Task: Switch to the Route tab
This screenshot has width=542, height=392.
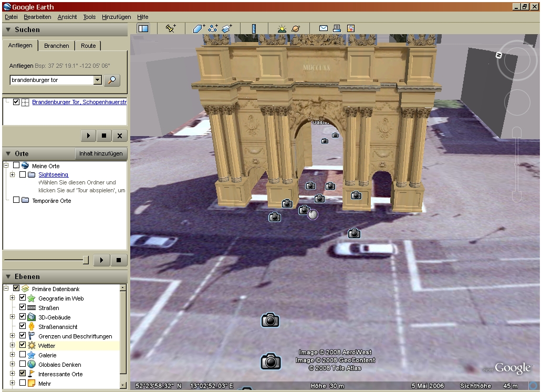Action: 88,46
